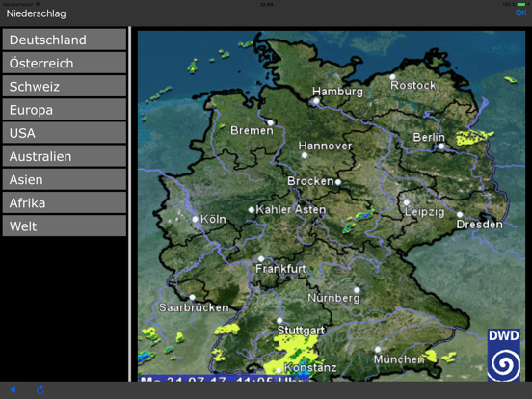Click the timestamp bar below the map

tap(224, 378)
